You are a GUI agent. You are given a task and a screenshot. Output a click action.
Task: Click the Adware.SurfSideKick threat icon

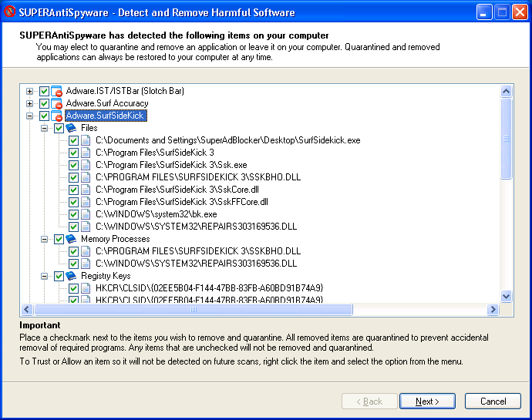56,116
